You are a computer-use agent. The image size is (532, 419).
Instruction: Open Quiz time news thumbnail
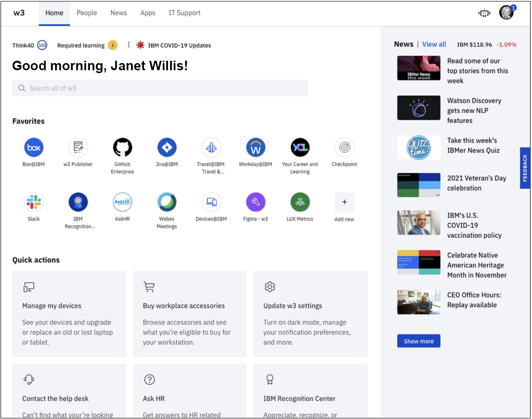(x=418, y=148)
